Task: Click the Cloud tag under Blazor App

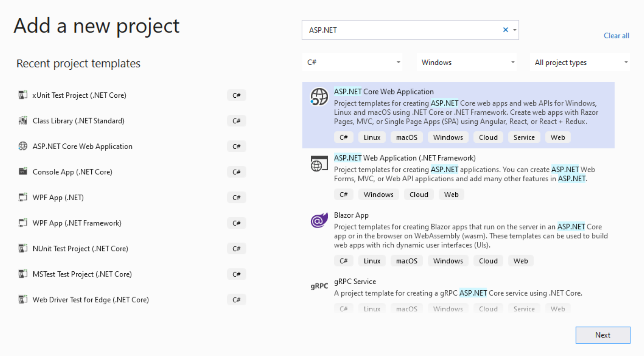Action: [x=488, y=261]
